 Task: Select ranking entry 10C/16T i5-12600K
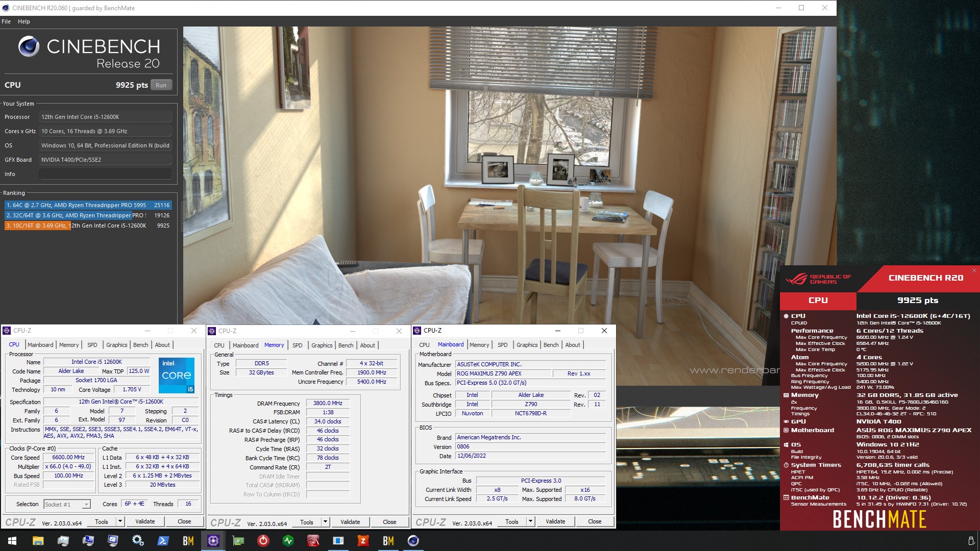(x=88, y=226)
